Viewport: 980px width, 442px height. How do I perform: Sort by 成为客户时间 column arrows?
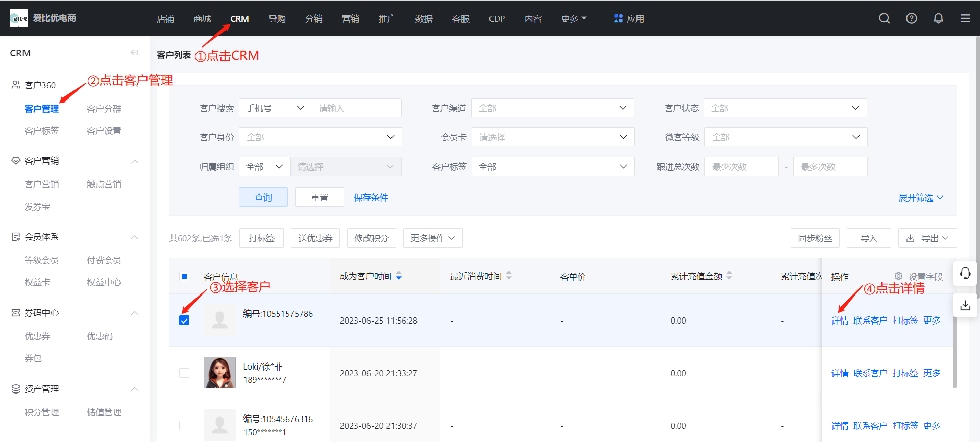(x=399, y=276)
